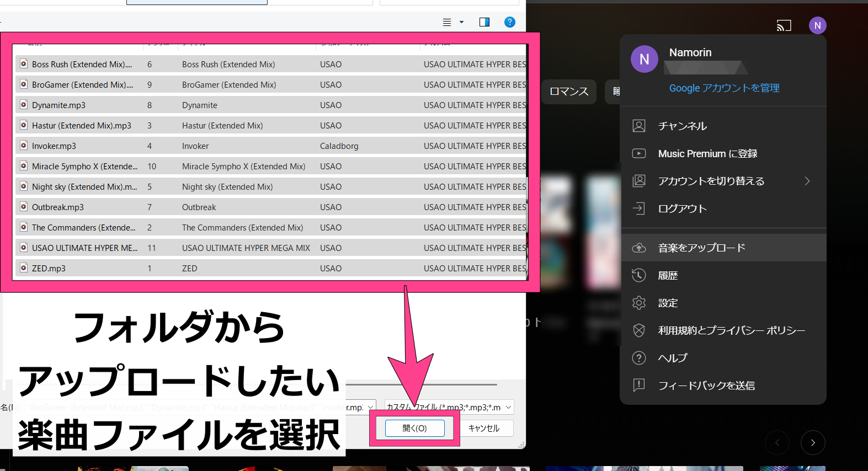Select the Dynamite.mp3 file

coord(271,105)
